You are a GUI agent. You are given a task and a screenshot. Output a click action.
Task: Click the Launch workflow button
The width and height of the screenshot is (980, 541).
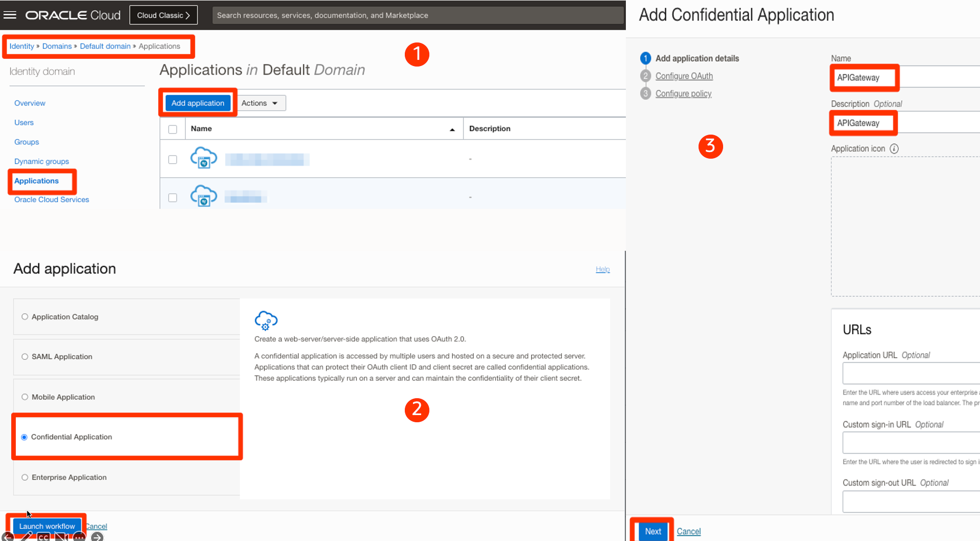[x=46, y=526]
